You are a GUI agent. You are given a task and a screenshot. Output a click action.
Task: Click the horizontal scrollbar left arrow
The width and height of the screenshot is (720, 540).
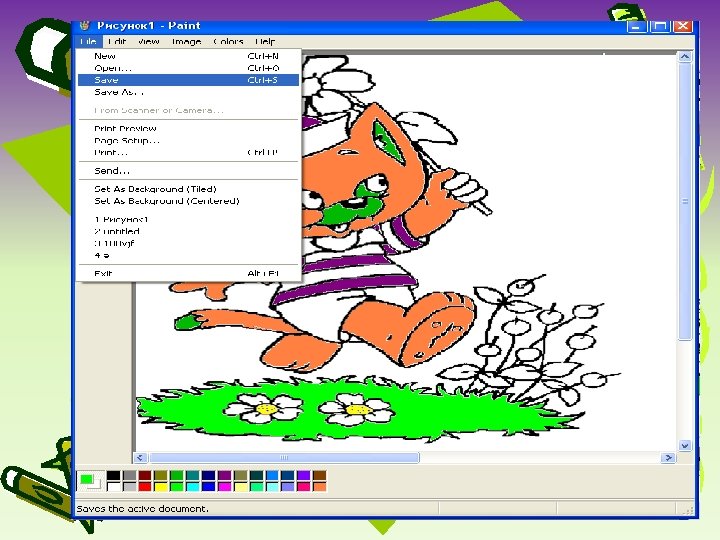tap(140, 457)
